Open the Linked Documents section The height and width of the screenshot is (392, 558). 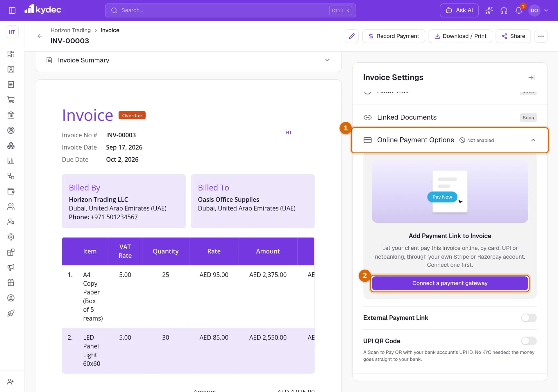pyautogui.click(x=450, y=117)
